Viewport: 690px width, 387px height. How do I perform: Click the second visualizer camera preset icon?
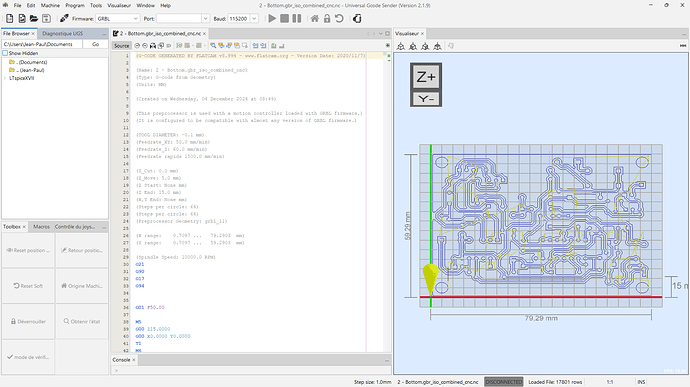pyautogui.click(x=413, y=46)
